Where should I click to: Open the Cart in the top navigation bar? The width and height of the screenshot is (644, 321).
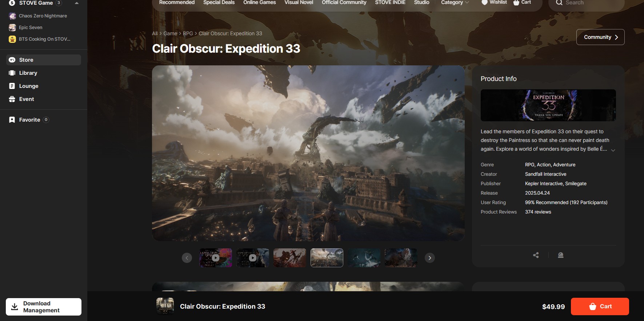(522, 2)
